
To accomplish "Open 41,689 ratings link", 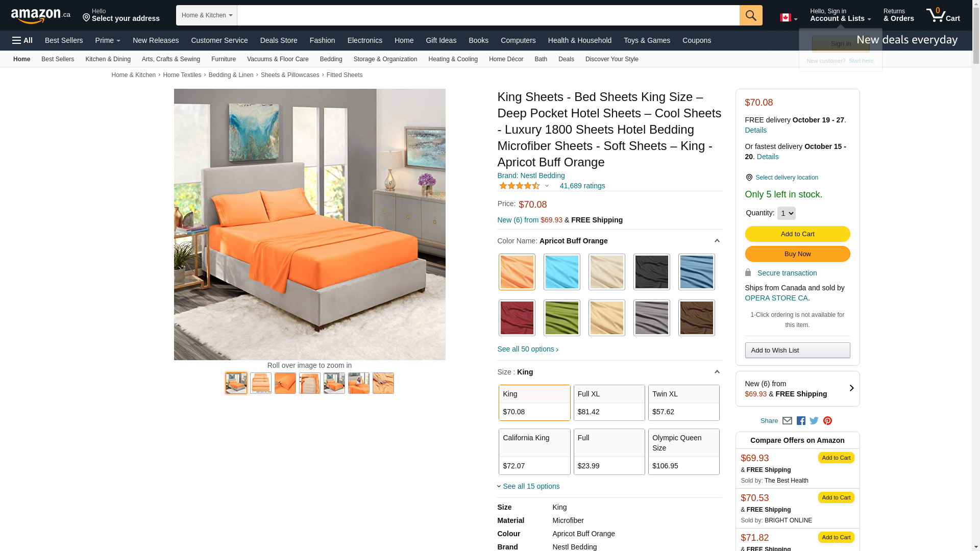I will click(582, 186).
